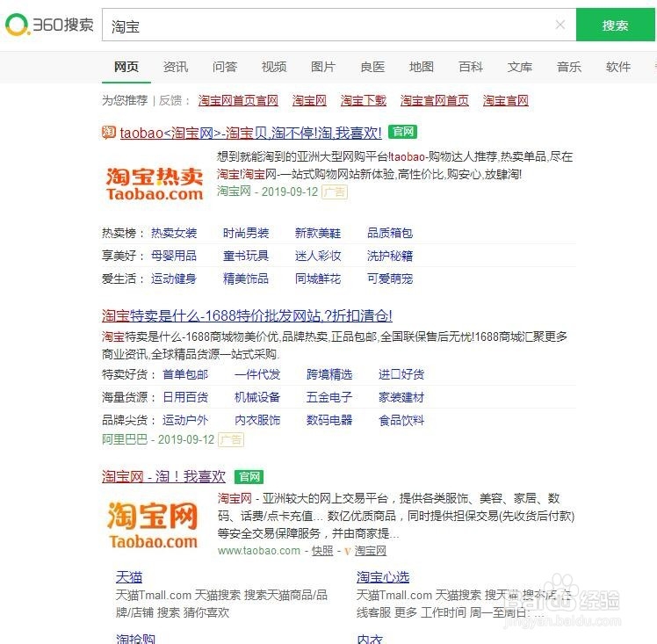
Task: Switch to the 百科 tab
Action: click(x=471, y=66)
